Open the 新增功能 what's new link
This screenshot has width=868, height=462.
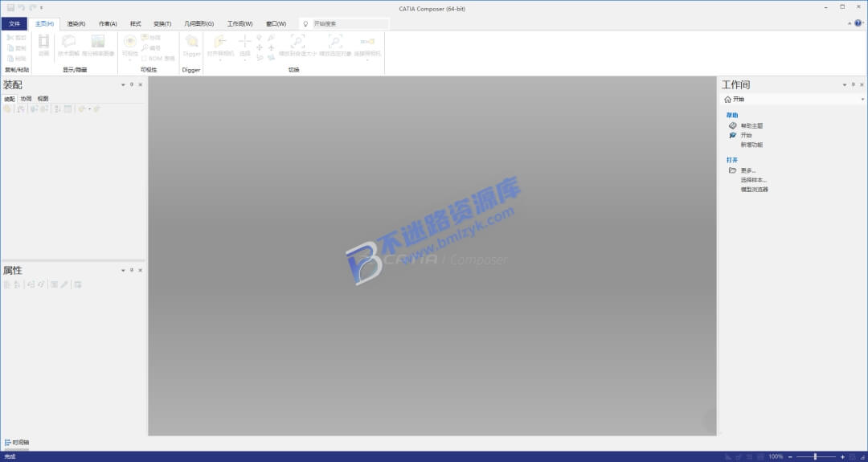click(x=751, y=145)
